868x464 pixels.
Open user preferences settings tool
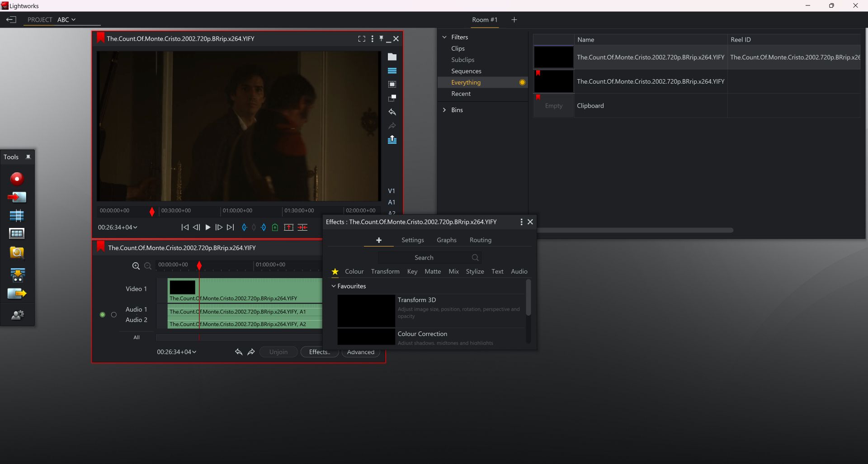point(17,315)
